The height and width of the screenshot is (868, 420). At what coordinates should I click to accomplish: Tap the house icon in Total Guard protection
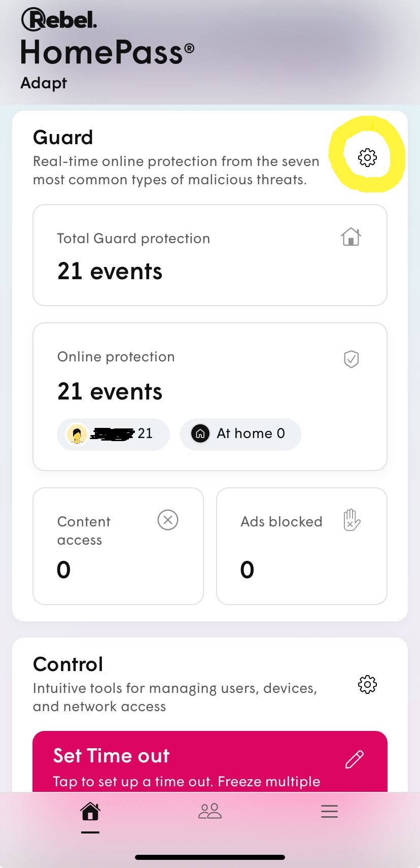pyautogui.click(x=351, y=237)
